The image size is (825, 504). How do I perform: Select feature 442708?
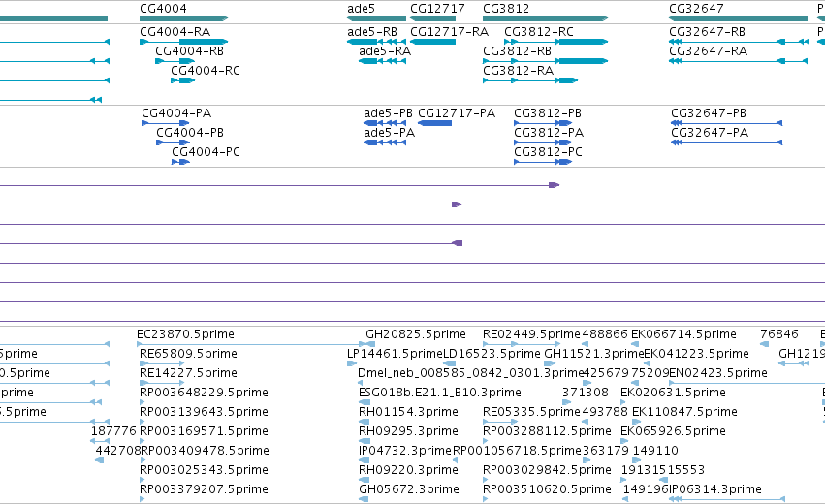click(118, 451)
